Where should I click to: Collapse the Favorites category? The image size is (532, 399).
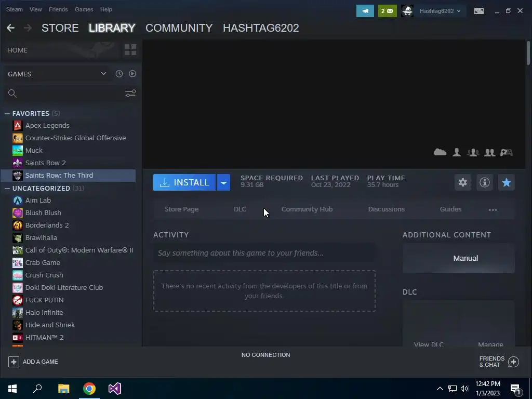point(7,114)
